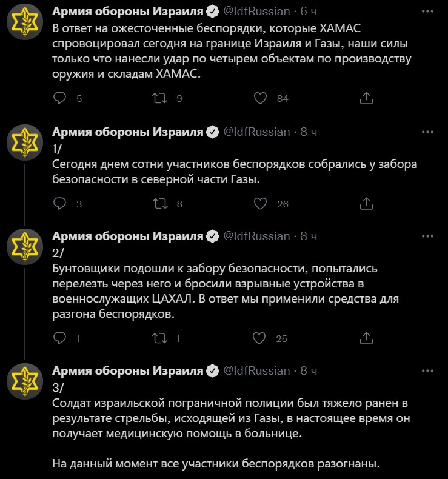Open more options for the 6 ч tweet
448x479 pixels.
[x=427, y=12]
